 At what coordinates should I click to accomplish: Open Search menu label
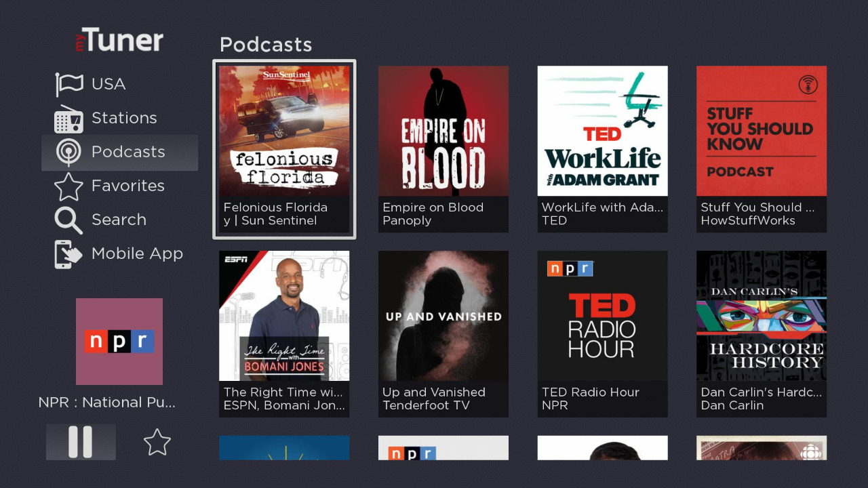click(119, 220)
